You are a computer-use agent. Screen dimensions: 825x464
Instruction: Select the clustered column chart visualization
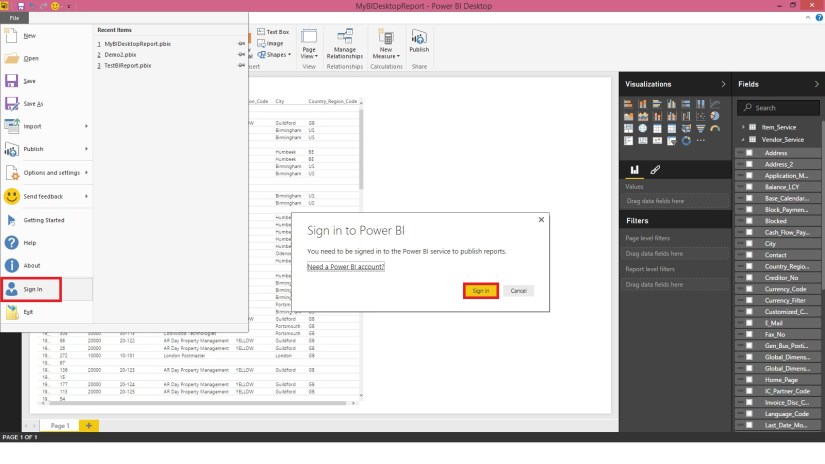(x=671, y=104)
